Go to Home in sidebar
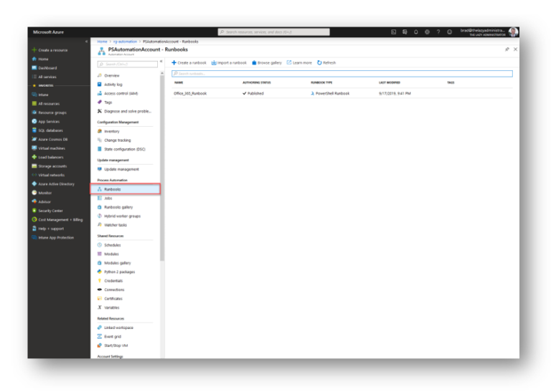 coord(40,59)
